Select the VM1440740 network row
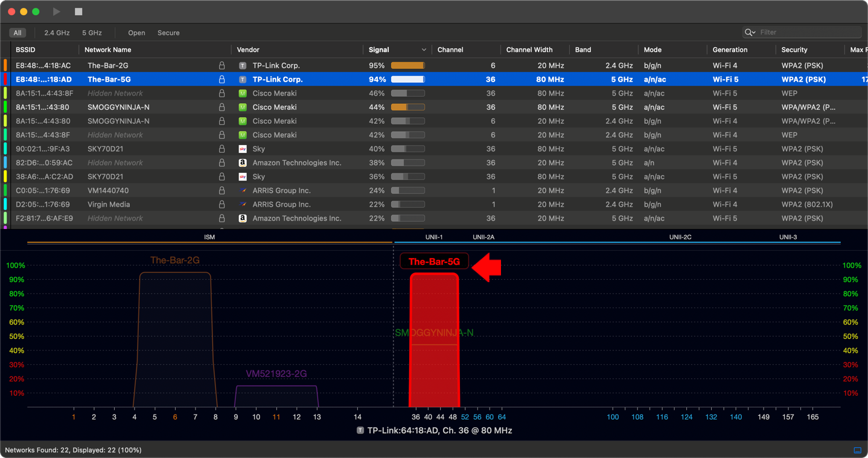868x458 pixels. tap(434, 190)
